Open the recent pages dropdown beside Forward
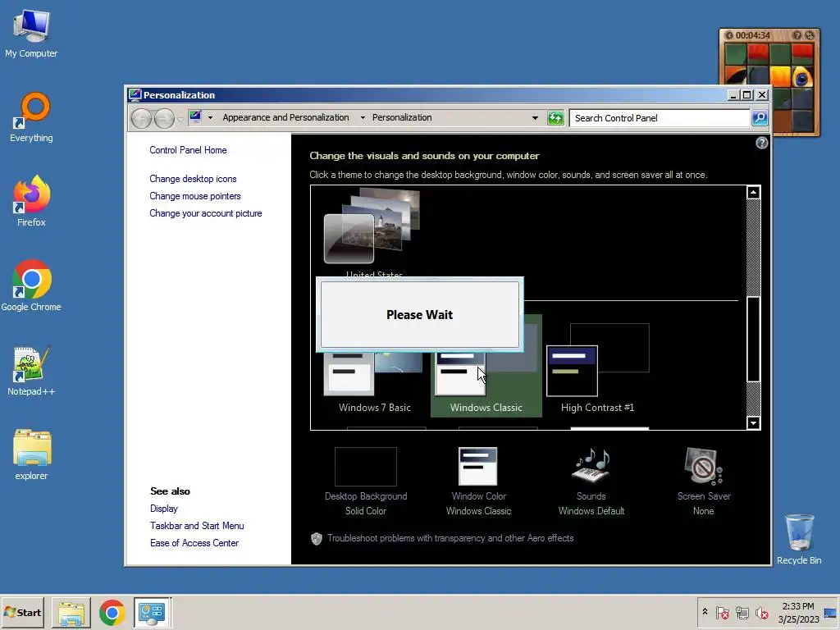Screen dimensions: 840x630 [x=180, y=119]
